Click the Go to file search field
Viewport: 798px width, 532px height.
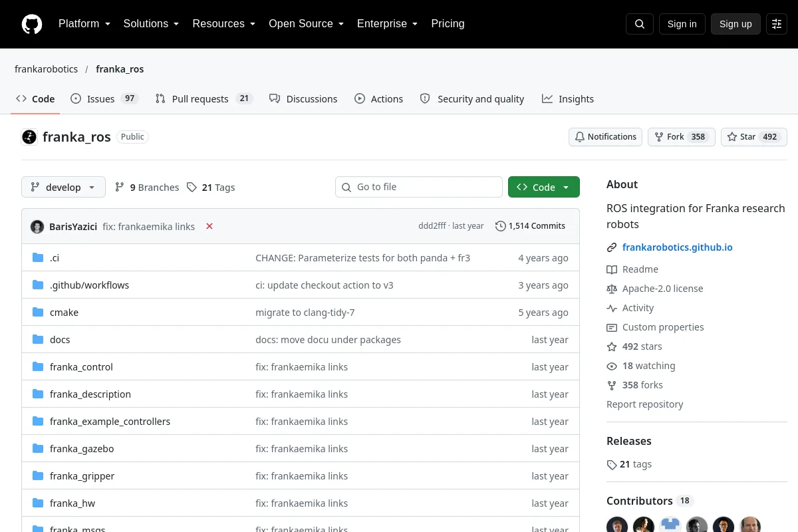click(x=419, y=187)
